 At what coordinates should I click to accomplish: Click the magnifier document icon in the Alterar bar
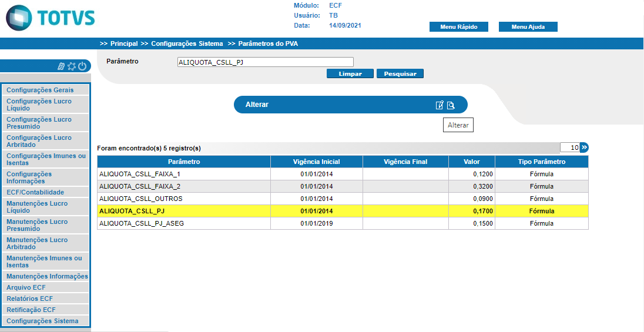pos(451,105)
